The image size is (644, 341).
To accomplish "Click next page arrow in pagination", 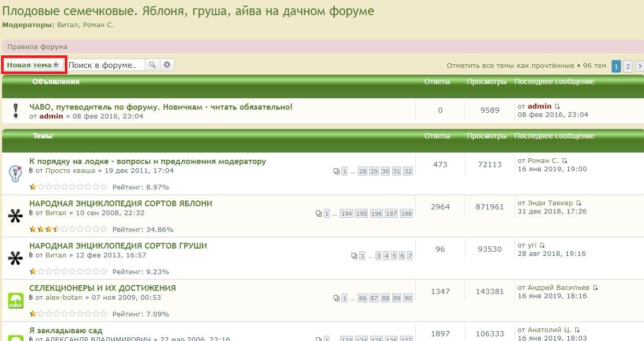I will [x=639, y=66].
